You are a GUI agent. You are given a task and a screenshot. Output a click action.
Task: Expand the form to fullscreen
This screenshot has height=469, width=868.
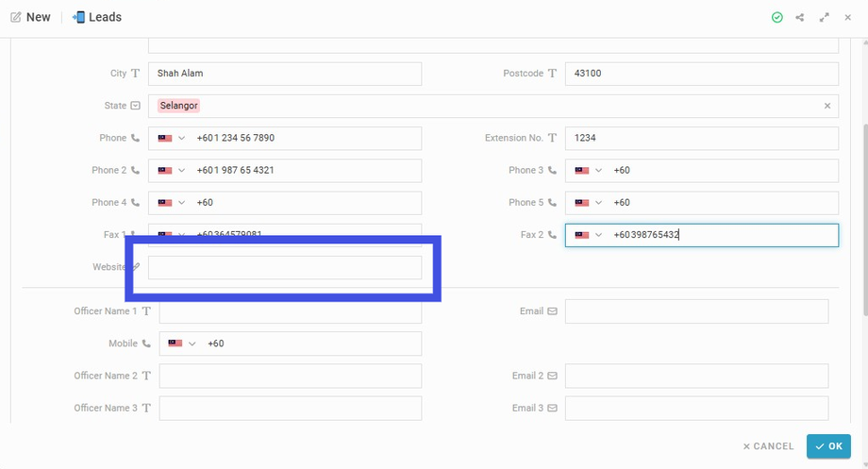click(x=825, y=17)
